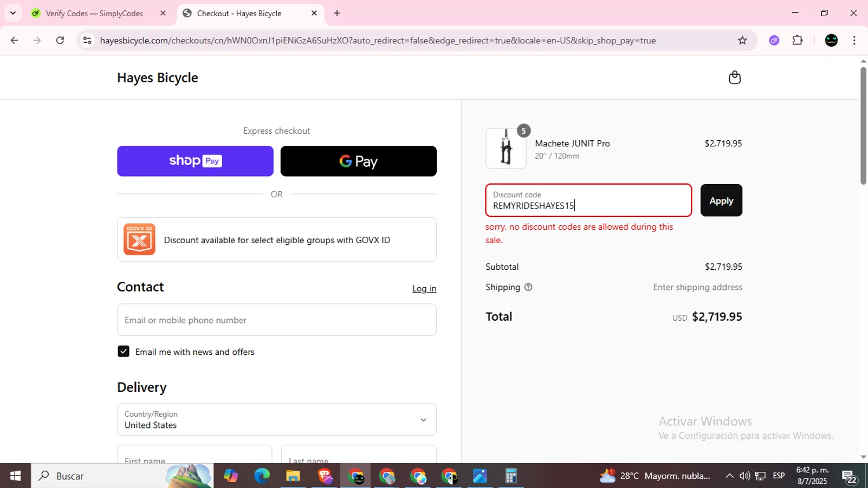Image resolution: width=868 pixels, height=488 pixels.
Task: Click into the Last name field
Action: click(359, 454)
